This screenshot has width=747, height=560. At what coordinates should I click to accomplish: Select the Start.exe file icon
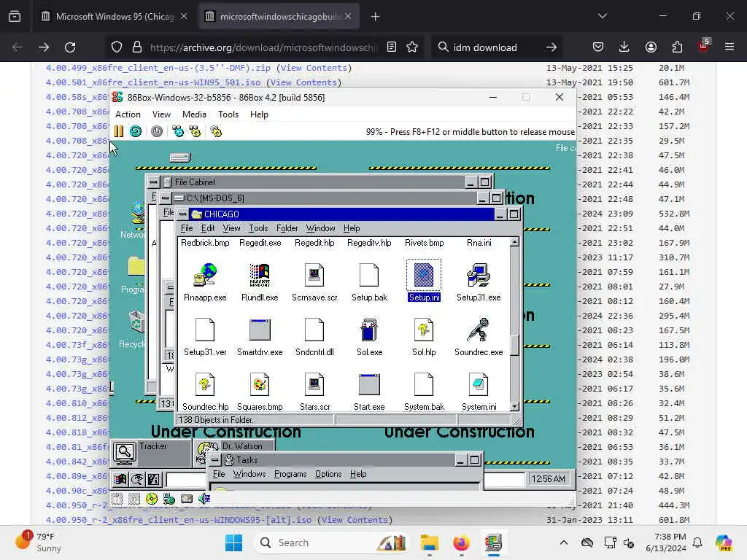tap(369, 384)
